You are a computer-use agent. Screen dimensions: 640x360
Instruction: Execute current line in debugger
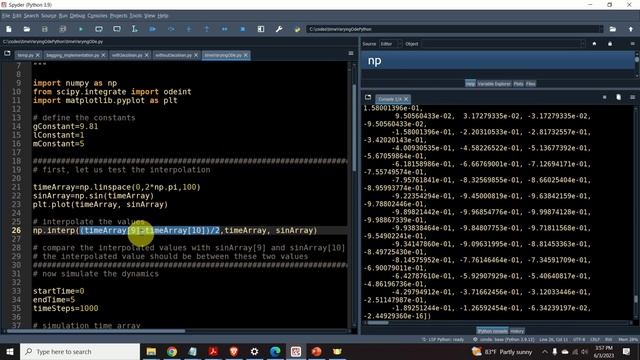pos(171,29)
